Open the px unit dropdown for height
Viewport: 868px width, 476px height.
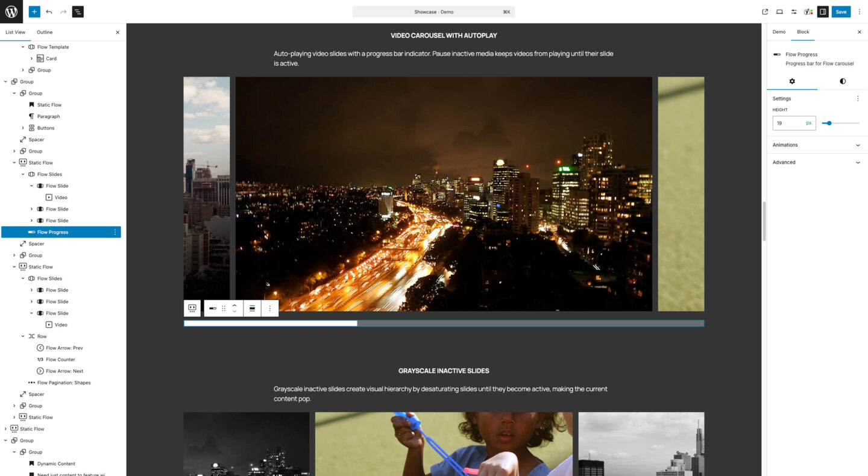click(x=808, y=123)
